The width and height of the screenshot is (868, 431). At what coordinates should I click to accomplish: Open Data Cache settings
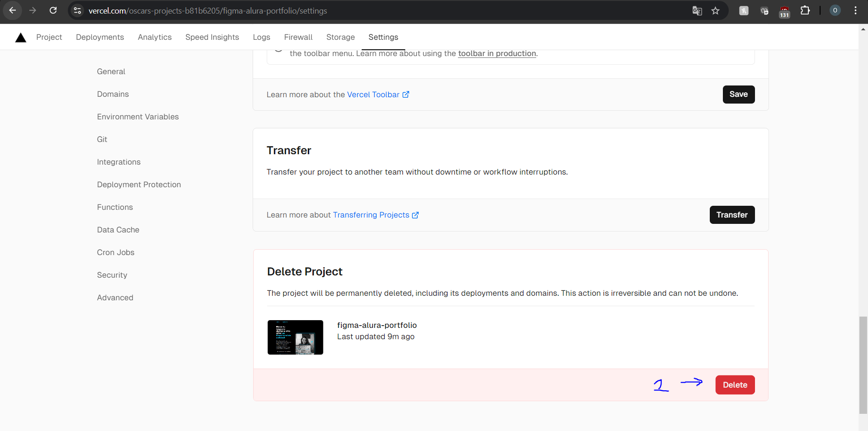tap(118, 230)
